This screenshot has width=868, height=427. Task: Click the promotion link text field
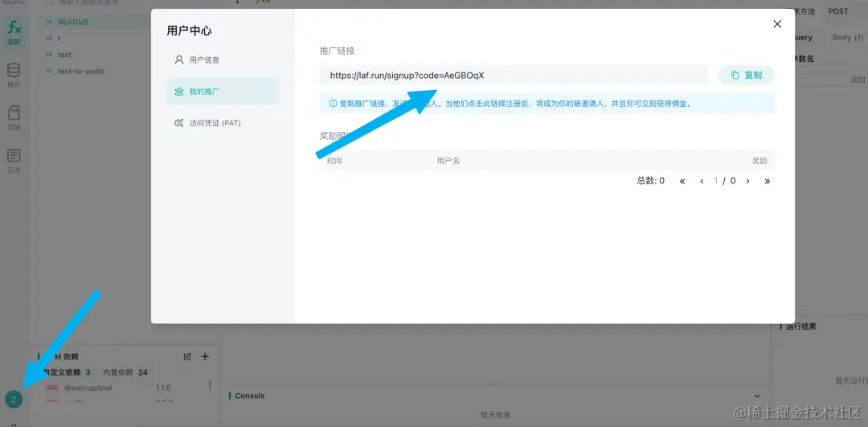[x=513, y=76]
